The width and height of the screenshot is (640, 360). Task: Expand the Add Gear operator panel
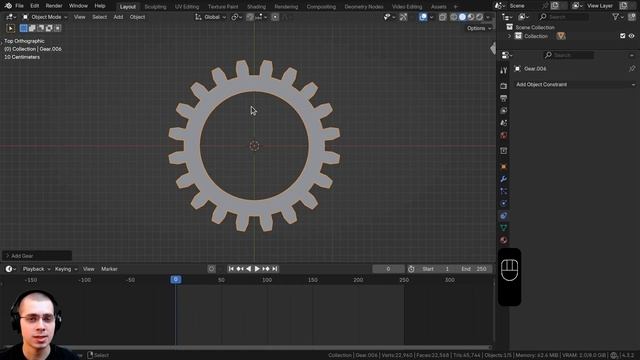(x=37, y=256)
